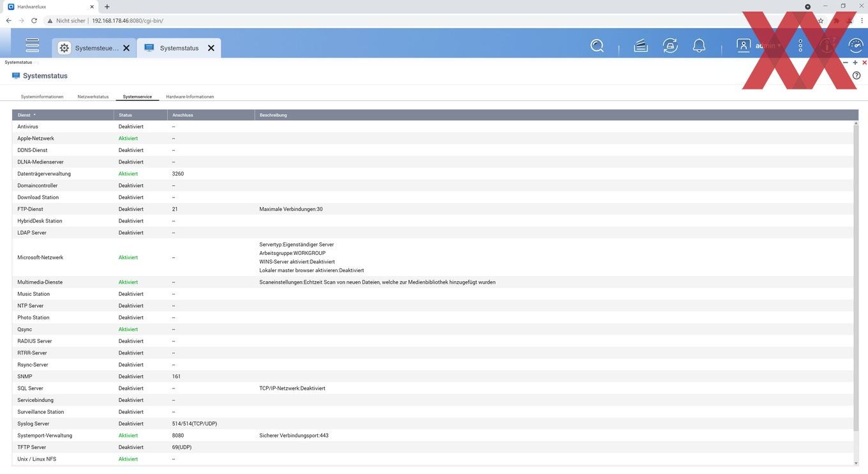This screenshot has height=474, width=868.
Task: Click 'Maximale Verbindungen:30' description
Action: pyautogui.click(x=291, y=209)
